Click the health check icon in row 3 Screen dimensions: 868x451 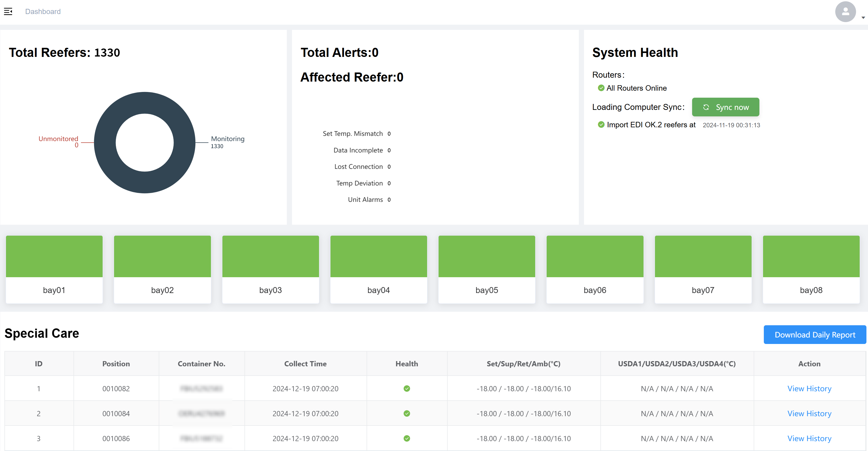(407, 438)
